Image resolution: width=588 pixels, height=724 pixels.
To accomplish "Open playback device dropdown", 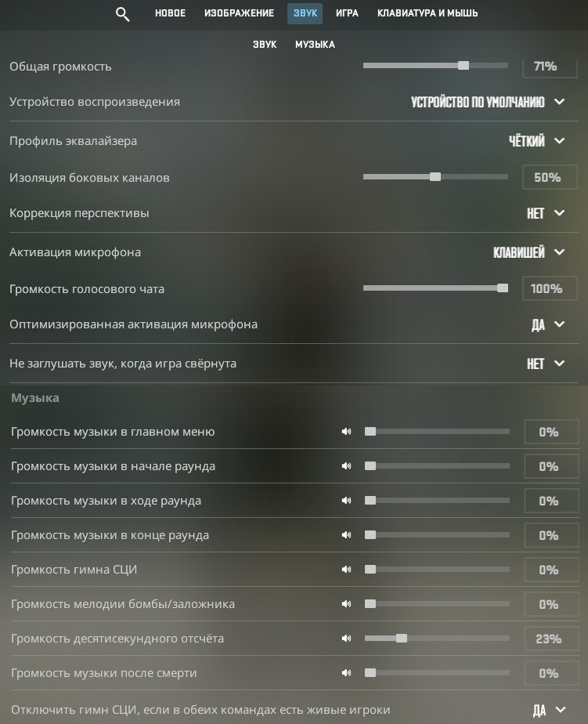I will tap(488, 102).
